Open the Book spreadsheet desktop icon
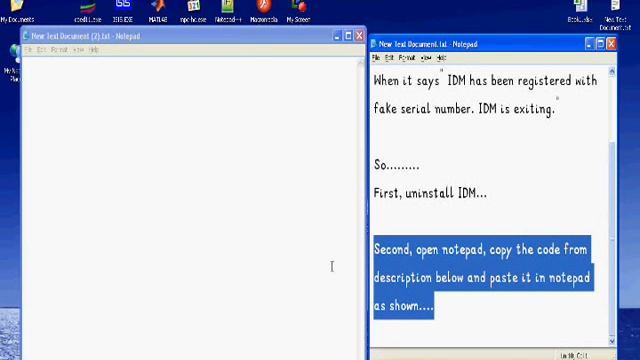The width and height of the screenshot is (640, 360). (580, 11)
